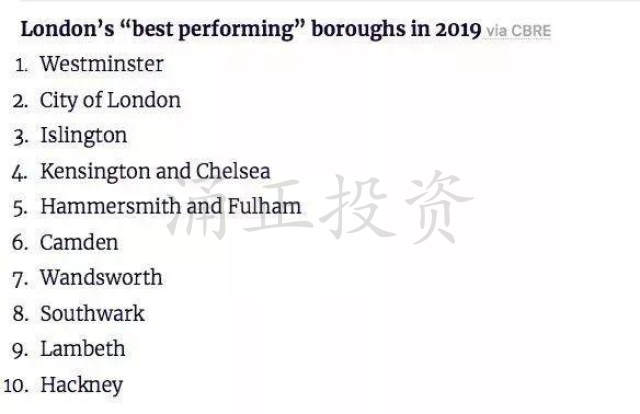Click the Camden list entry
Screen dimensions: 640x414
point(79,243)
